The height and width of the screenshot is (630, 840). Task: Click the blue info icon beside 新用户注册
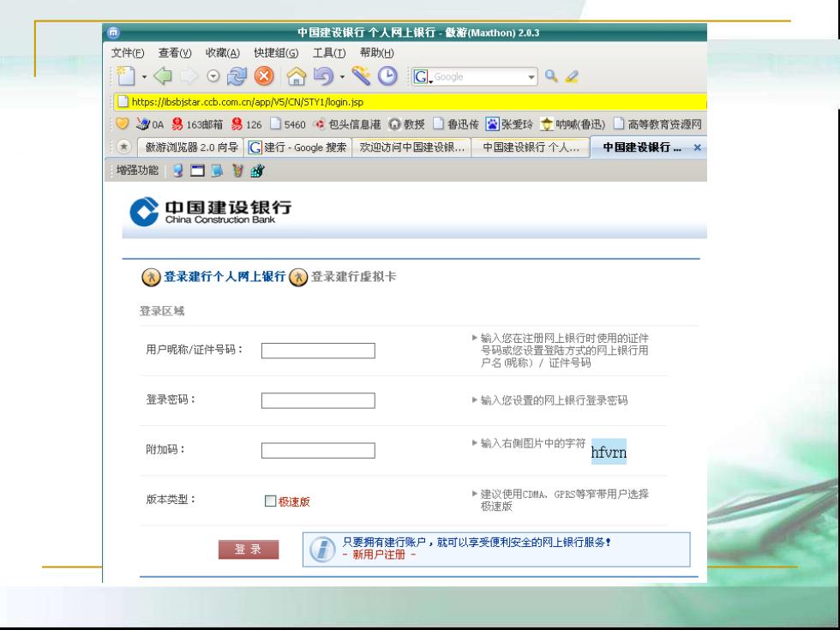click(322, 549)
